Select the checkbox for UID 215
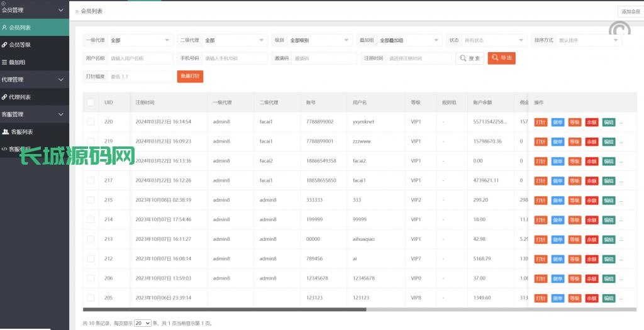The width and height of the screenshot is (644, 330). pyautogui.click(x=91, y=200)
